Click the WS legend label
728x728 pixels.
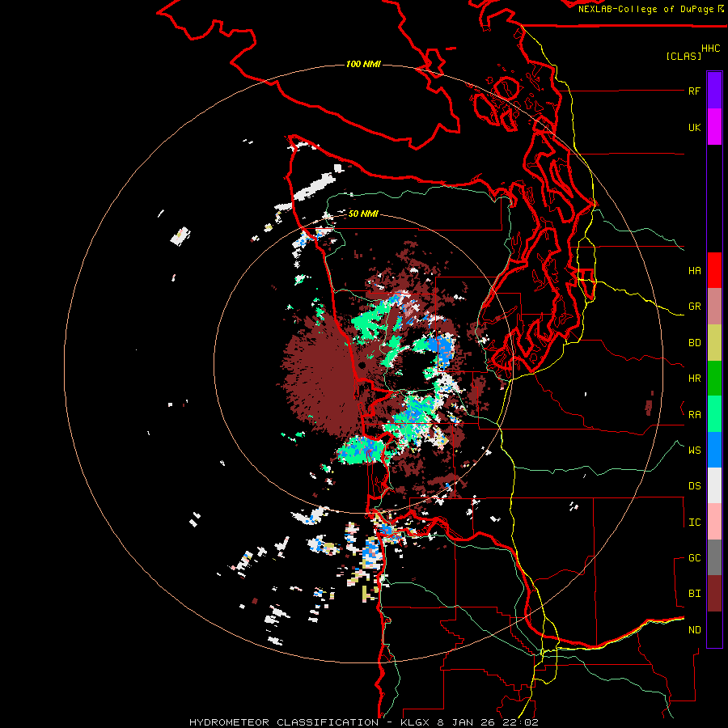coord(694,451)
